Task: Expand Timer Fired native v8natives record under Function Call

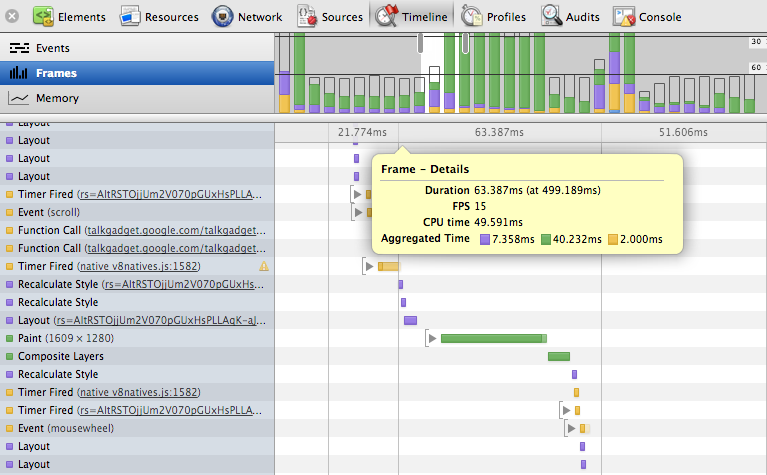Action: coord(369,266)
